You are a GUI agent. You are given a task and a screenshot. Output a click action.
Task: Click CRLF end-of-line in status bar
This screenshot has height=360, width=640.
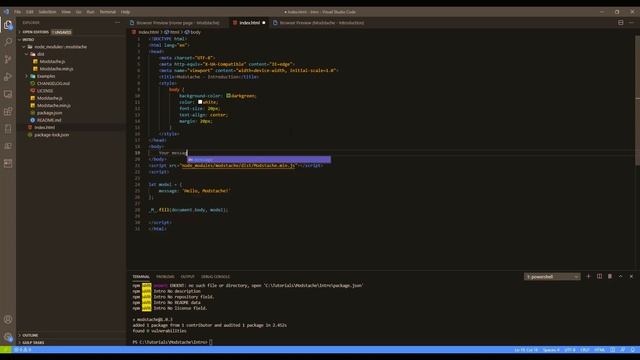tap(585, 350)
